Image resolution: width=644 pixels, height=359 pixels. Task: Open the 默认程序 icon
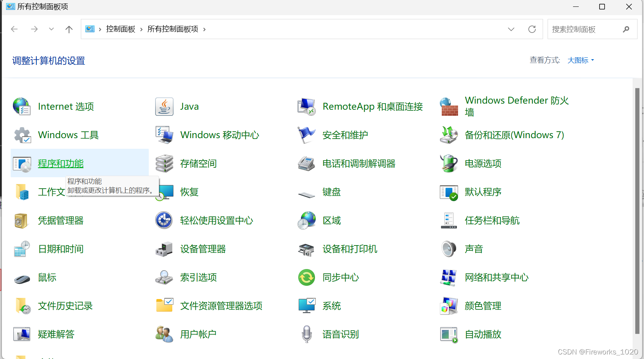449,192
